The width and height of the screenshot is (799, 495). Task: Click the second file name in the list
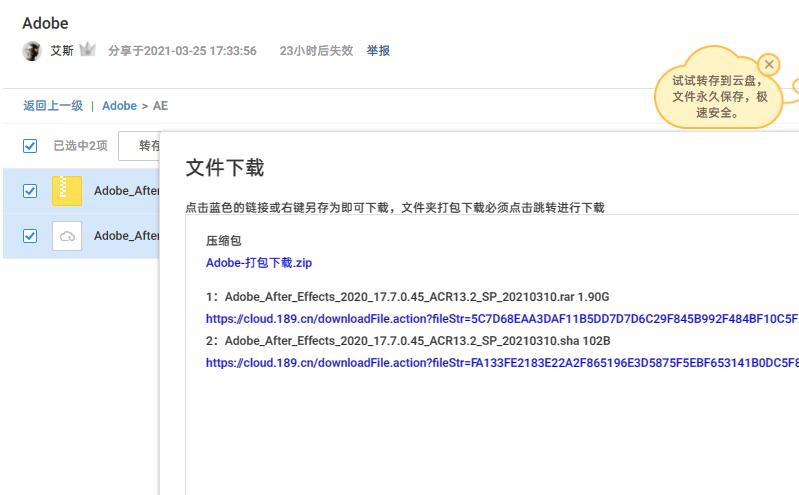(127, 236)
